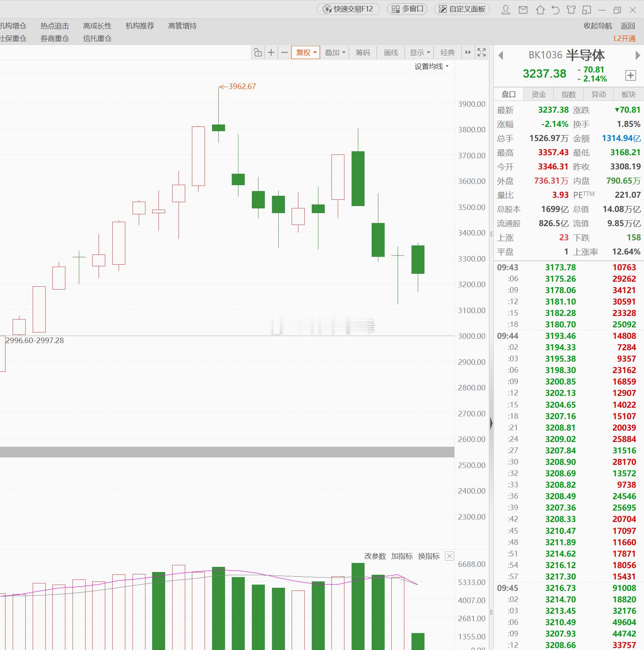This screenshot has width=644, height=650.
Task: Select the 盘口 tab
Action: [508, 94]
